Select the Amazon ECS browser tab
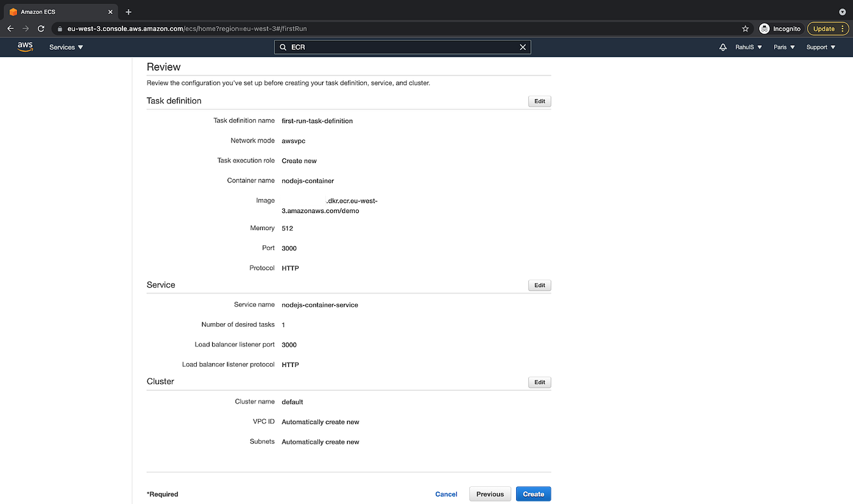The width and height of the screenshot is (853, 504). pyautogui.click(x=60, y=12)
